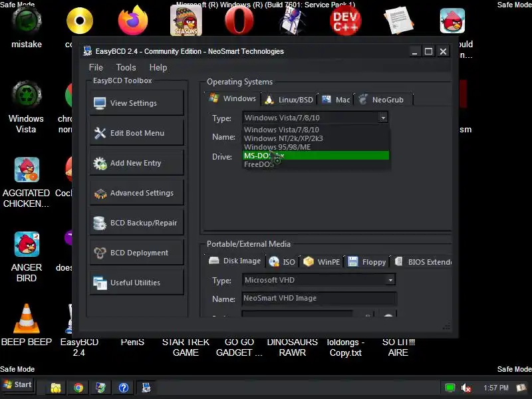The width and height of the screenshot is (532, 399).
Task: Open the Opera desktop icon
Action: tap(239, 21)
